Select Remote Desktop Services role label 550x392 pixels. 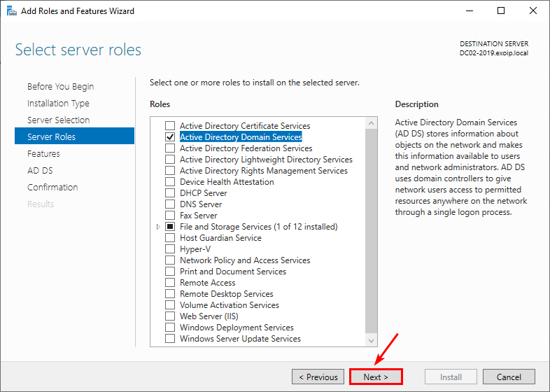point(227,294)
